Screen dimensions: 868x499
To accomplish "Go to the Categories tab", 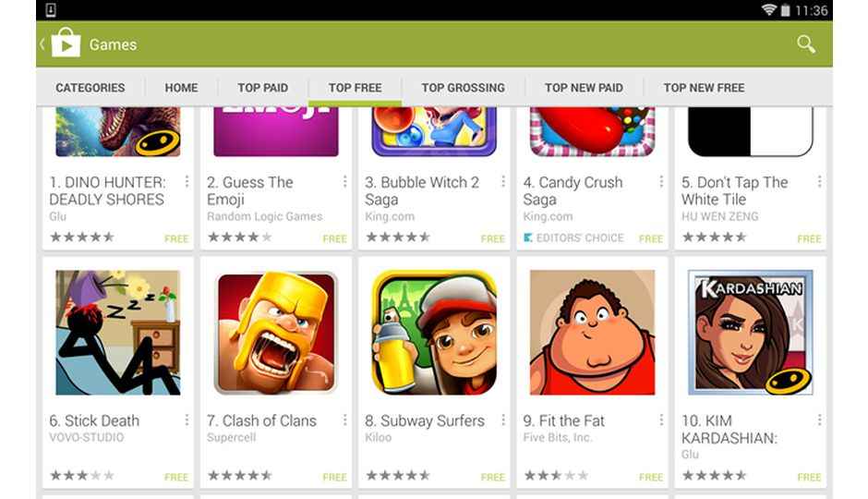I will [90, 88].
